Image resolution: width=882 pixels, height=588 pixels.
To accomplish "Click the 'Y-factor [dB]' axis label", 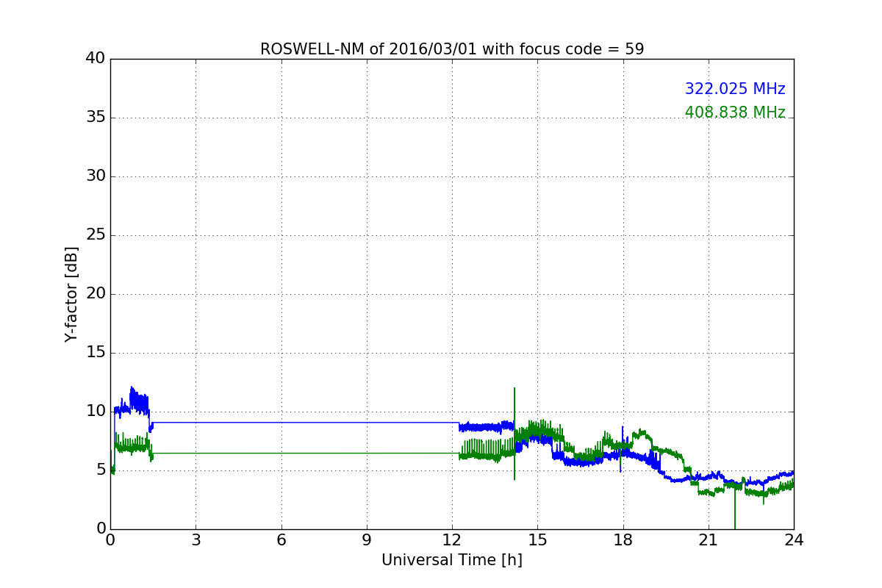I will 71,294.
